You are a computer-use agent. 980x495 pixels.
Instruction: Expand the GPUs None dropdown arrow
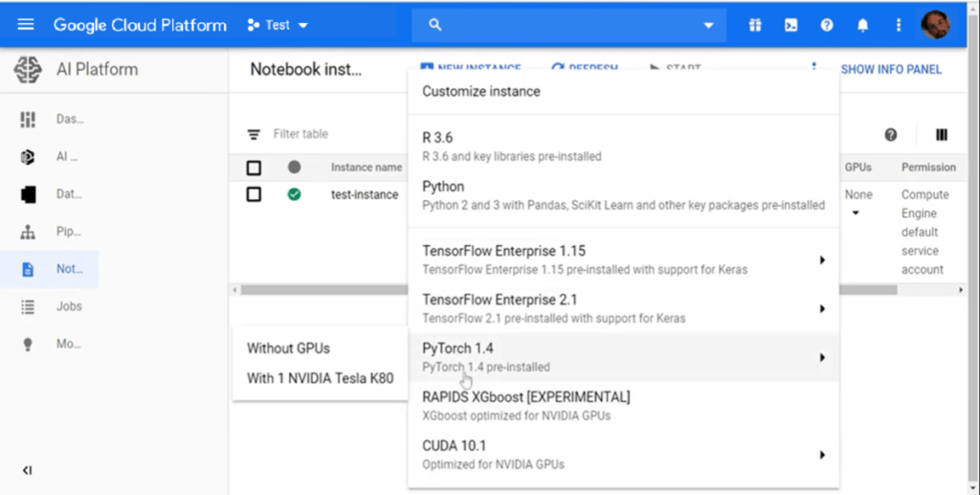coord(856,214)
